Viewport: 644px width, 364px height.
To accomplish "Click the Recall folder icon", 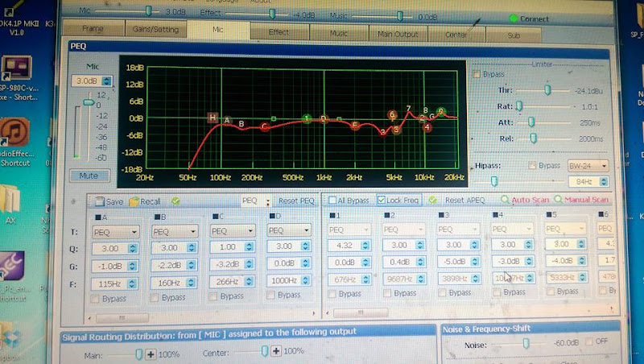I will pyautogui.click(x=134, y=201).
